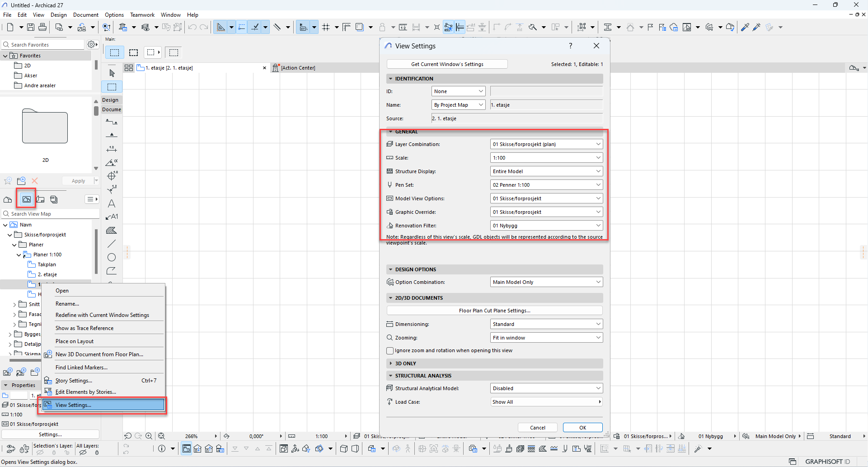The image size is (868, 467).
Task: Click the Print icon in toolbar
Action: [x=42, y=27]
